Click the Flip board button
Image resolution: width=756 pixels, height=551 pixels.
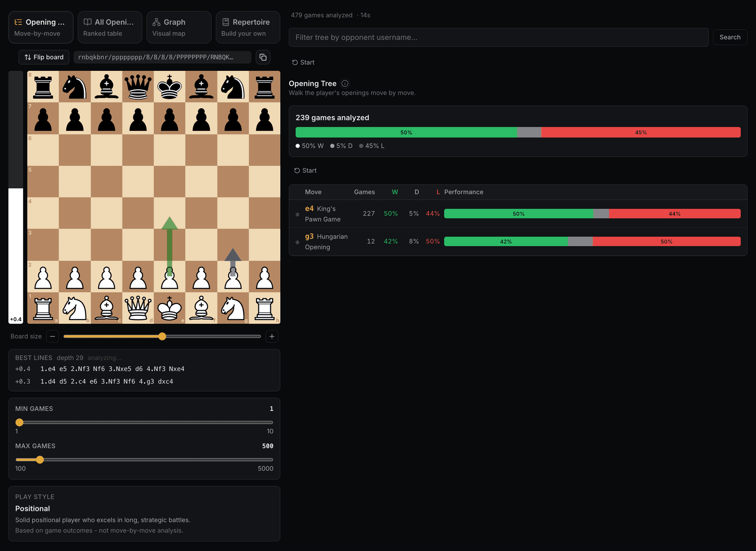[44, 57]
